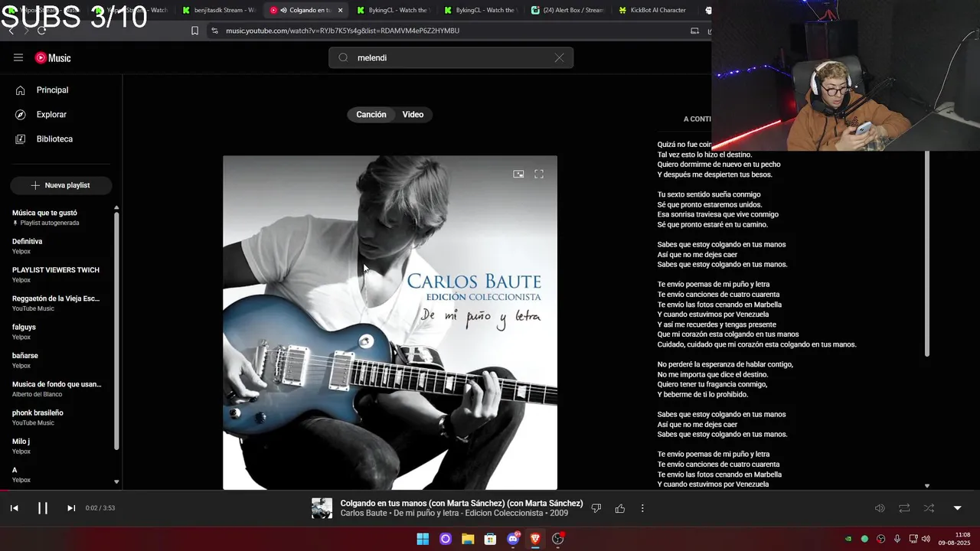
Task: Skip to next track
Action: coord(71,508)
